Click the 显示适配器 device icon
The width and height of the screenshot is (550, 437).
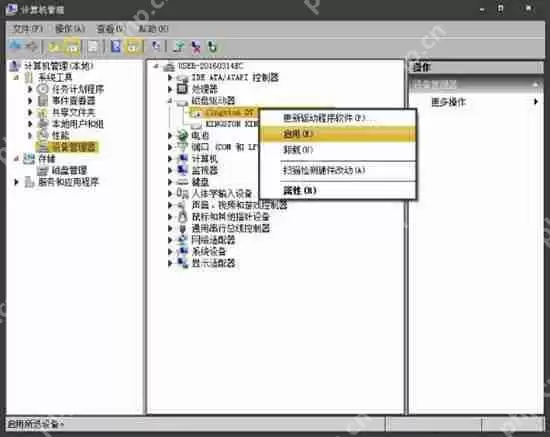click(182, 263)
